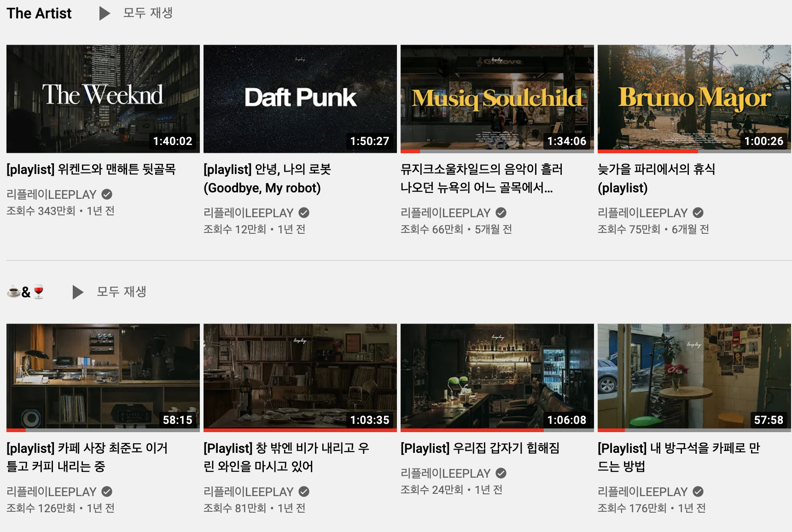Open 리플레이LEEPLAY channel under the Weeknd video
The width and height of the screenshot is (792, 532).
(52, 194)
